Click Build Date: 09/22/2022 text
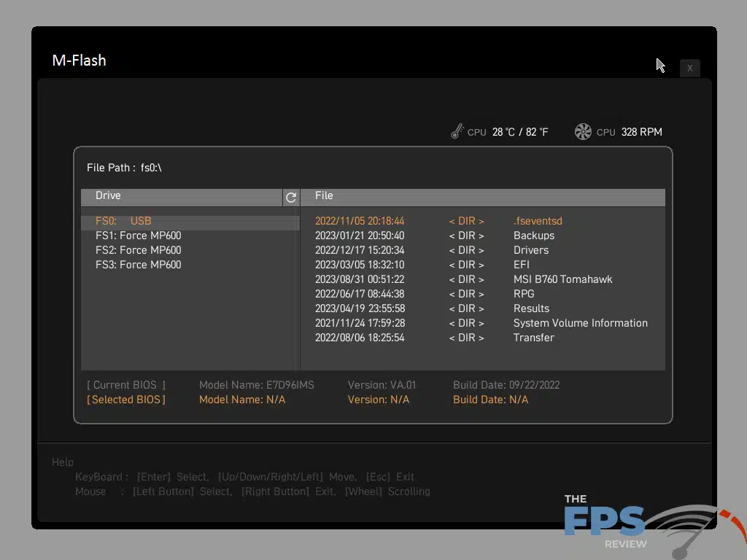Image resolution: width=747 pixels, height=560 pixels. click(506, 385)
